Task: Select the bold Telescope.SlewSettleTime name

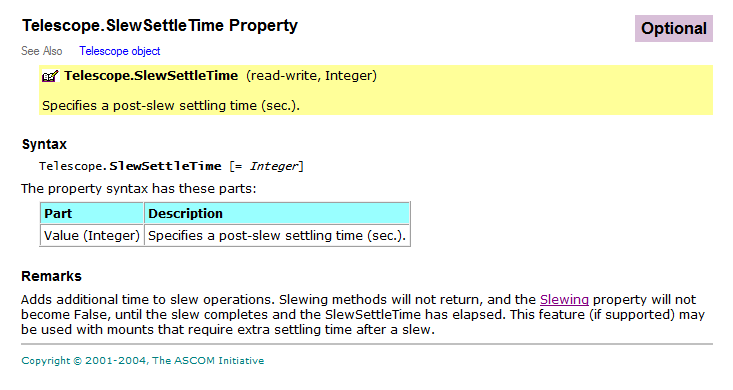Action: click(151, 75)
